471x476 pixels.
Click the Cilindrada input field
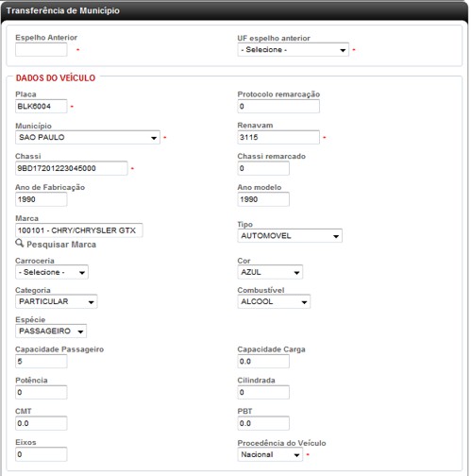click(263, 392)
